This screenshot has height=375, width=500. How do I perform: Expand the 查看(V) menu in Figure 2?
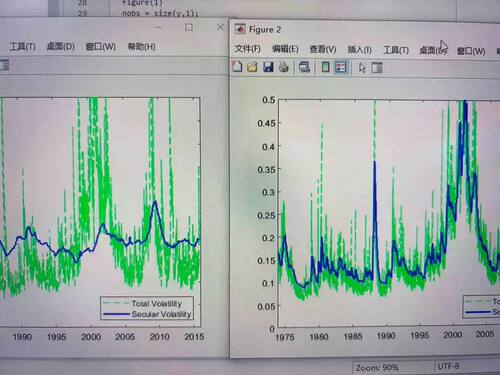323,49
